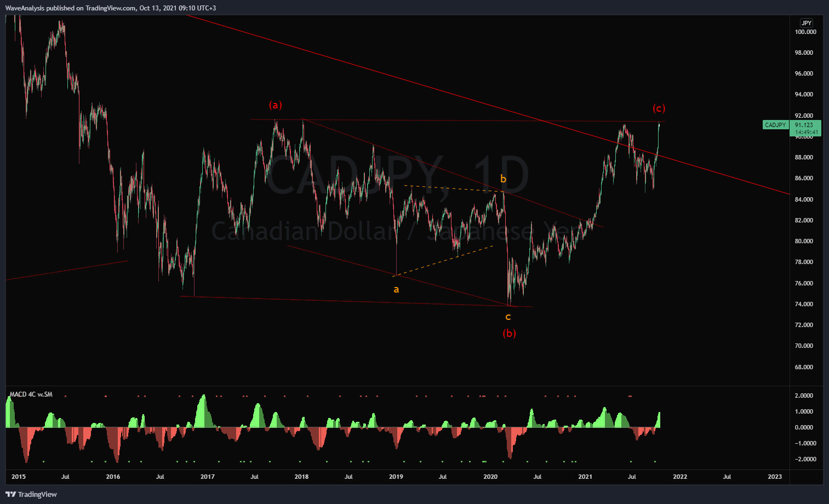Click the 2021 time axis label
This screenshot has width=829, height=504.
[585, 477]
